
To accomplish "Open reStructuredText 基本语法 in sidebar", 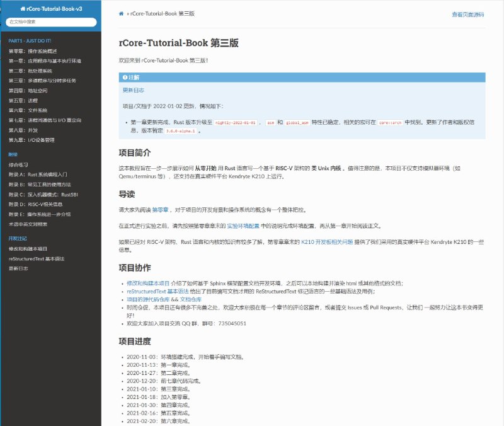I will [37, 259].
